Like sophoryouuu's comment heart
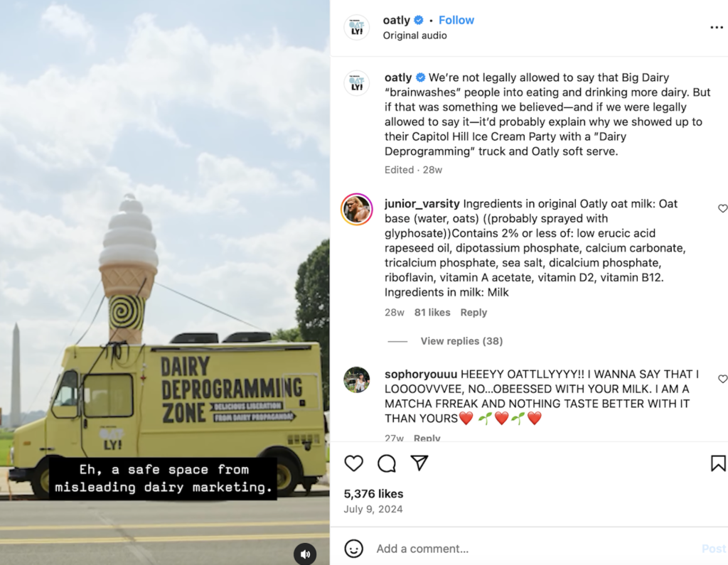Screen dimensions: 728x565 pos(722,379)
